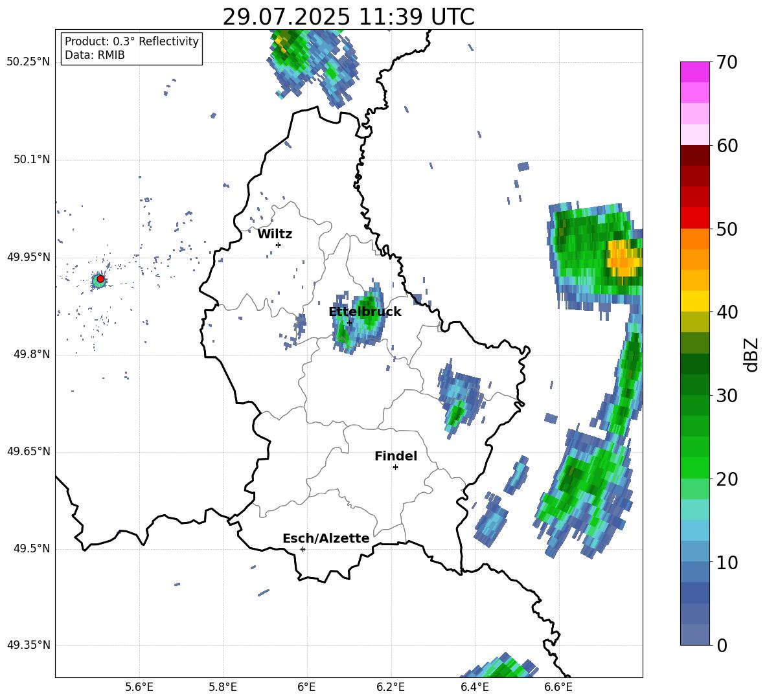Click the colorbar '30' tick label
Screen dimensions: 767x700
click(727, 396)
